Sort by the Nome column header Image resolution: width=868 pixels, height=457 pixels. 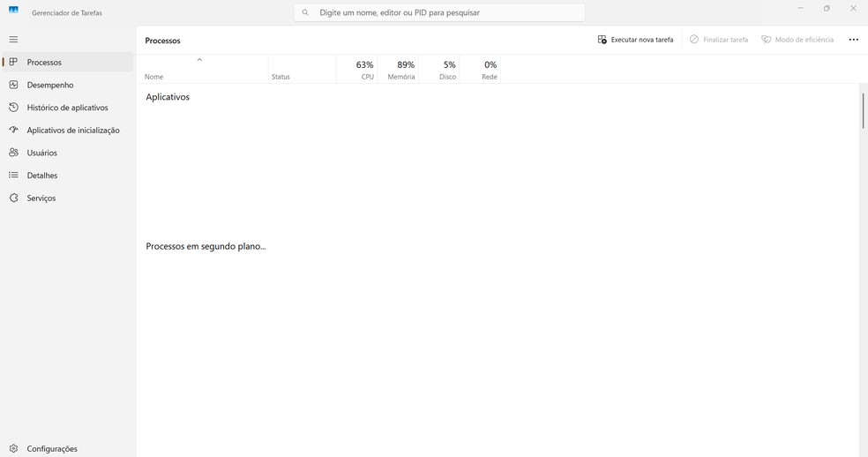tap(202, 69)
